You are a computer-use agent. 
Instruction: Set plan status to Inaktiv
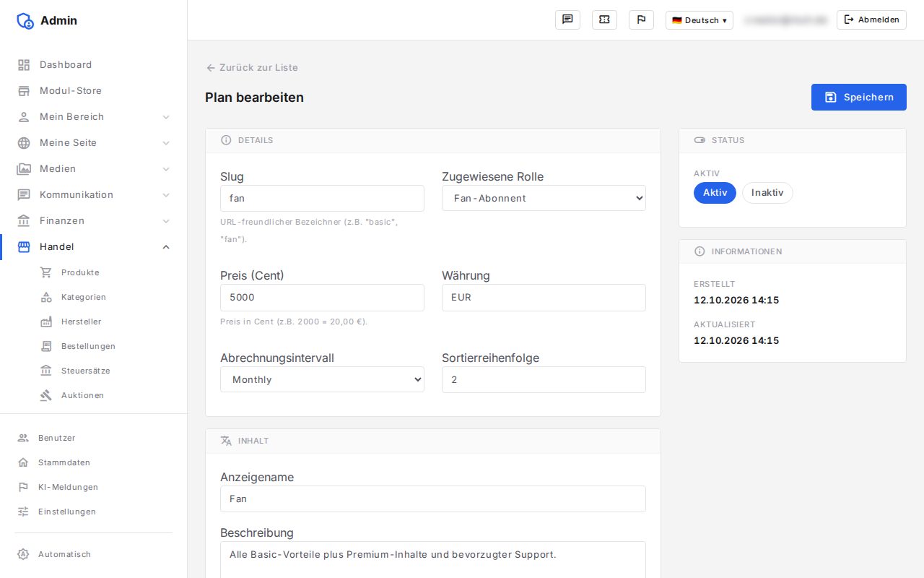(767, 193)
